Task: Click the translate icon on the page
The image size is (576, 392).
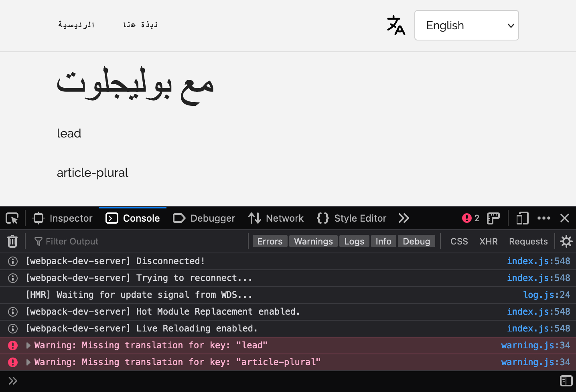Action: [396, 25]
